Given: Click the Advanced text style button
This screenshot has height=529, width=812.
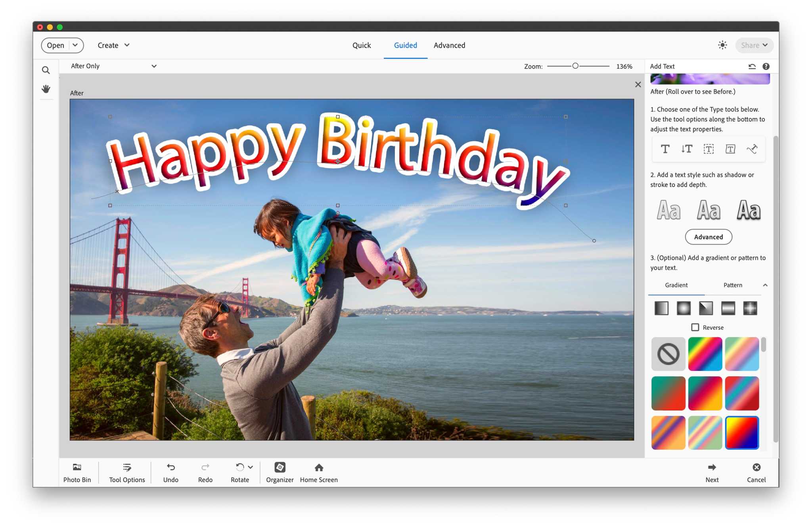Looking at the screenshot, I should [708, 237].
